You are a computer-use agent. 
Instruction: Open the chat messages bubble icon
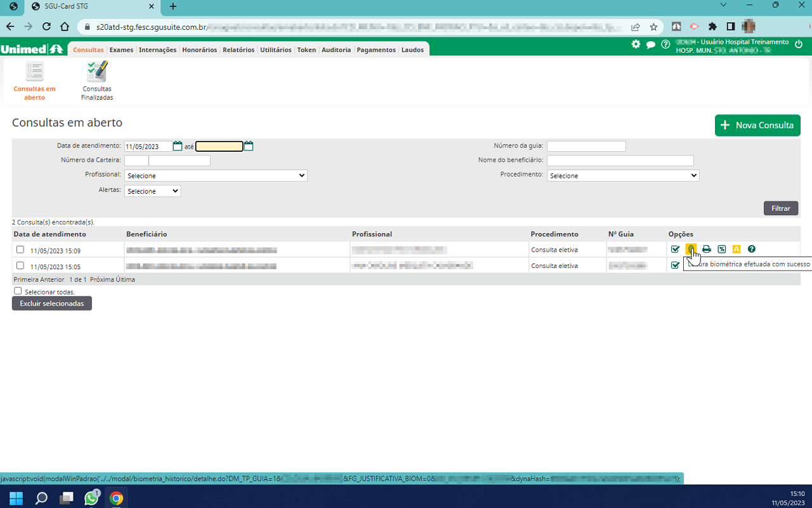coord(651,44)
